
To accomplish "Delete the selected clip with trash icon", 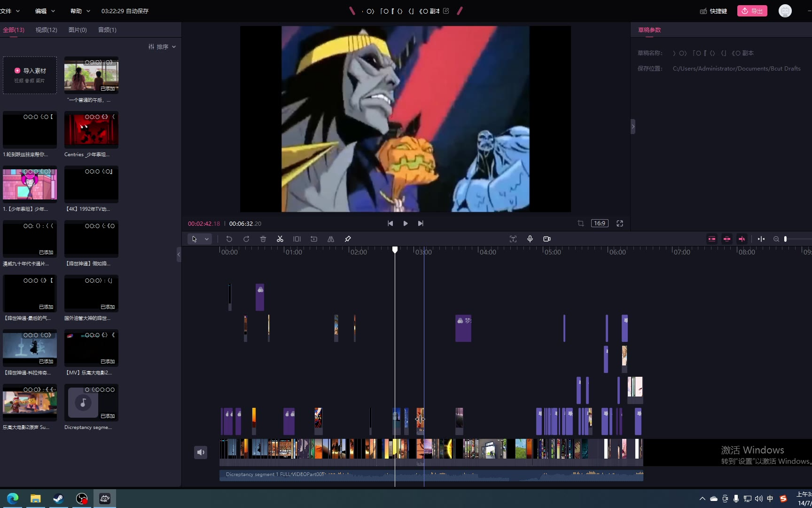I will 263,239.
